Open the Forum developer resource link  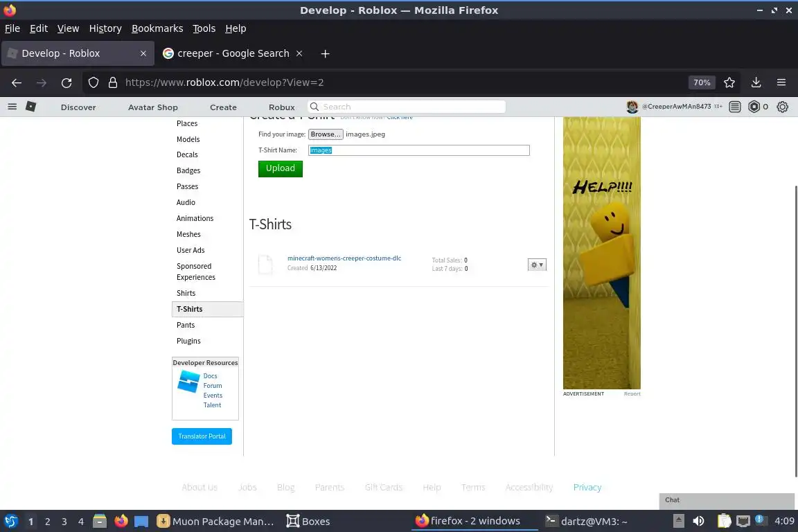pos(213,385)
